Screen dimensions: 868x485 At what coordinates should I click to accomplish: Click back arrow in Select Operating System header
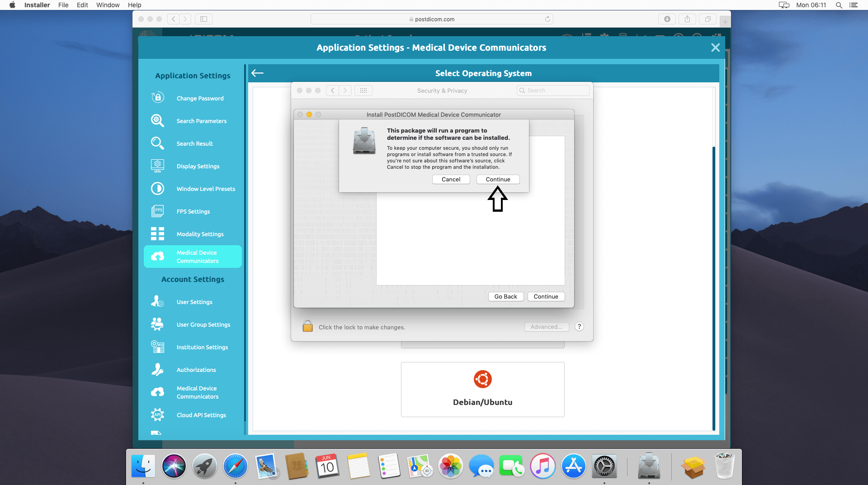[x=257, y=73]
